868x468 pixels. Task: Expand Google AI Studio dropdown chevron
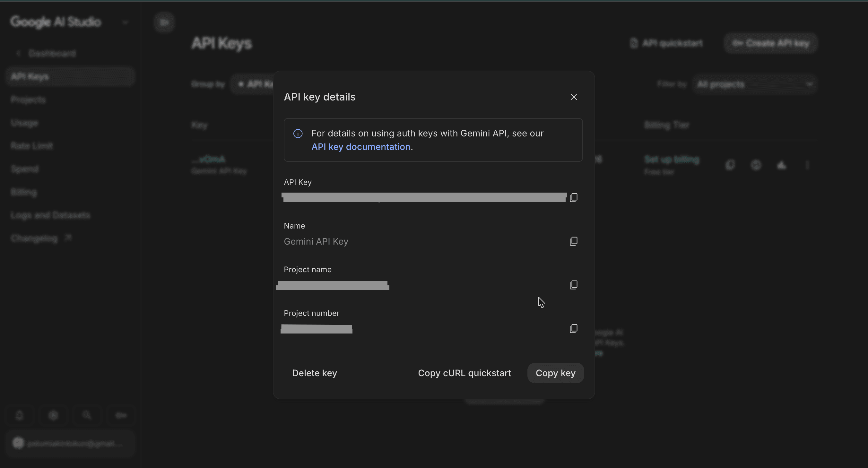125,22
